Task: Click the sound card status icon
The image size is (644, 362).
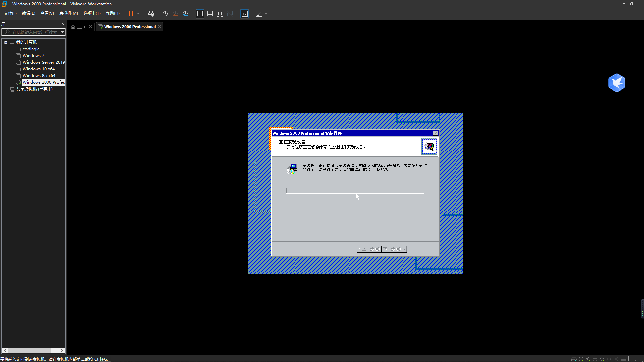Action: (602, 359)
